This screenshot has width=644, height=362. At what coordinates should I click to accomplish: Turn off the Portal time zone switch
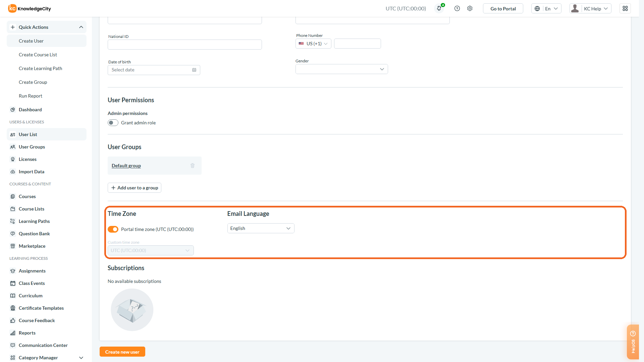pos(113,229)
